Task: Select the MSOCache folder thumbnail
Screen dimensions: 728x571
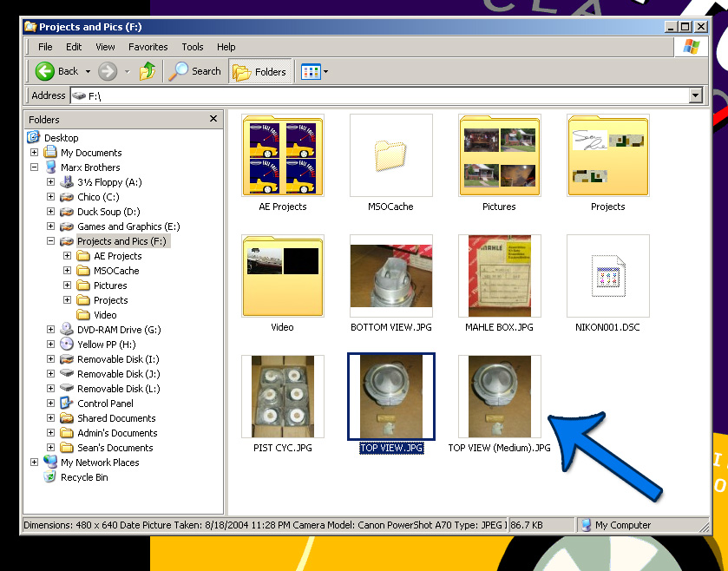Action: (x=391, y=155)
